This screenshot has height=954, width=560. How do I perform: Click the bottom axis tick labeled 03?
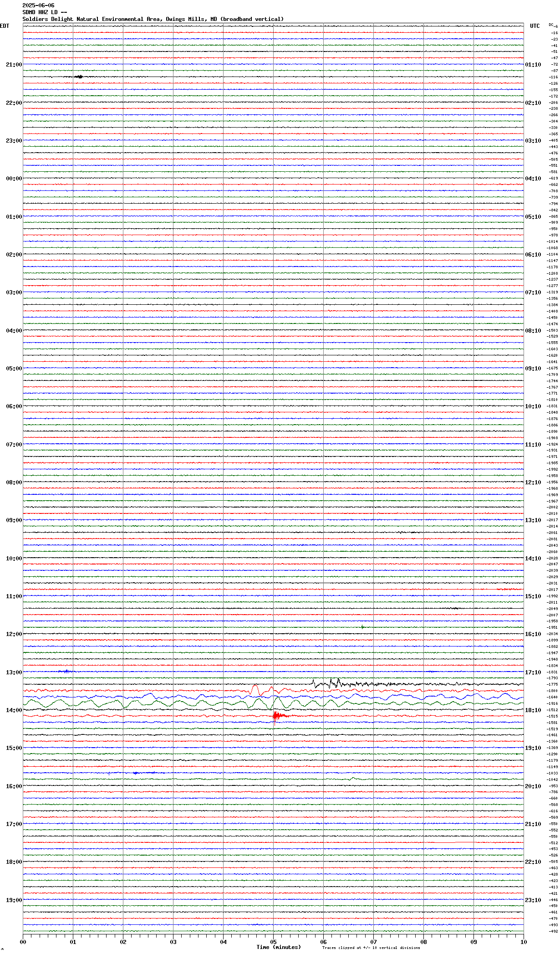[x=173, y=942]
